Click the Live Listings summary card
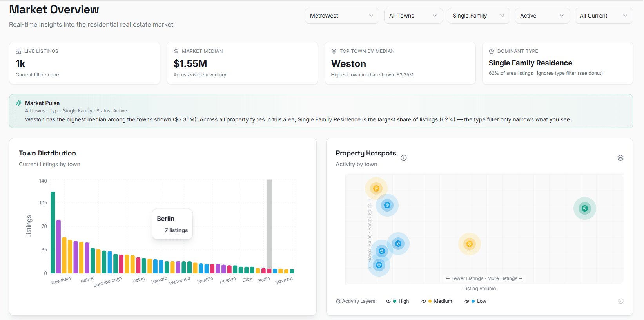This screenshot has height=320, width=644. tap(85, 63)
